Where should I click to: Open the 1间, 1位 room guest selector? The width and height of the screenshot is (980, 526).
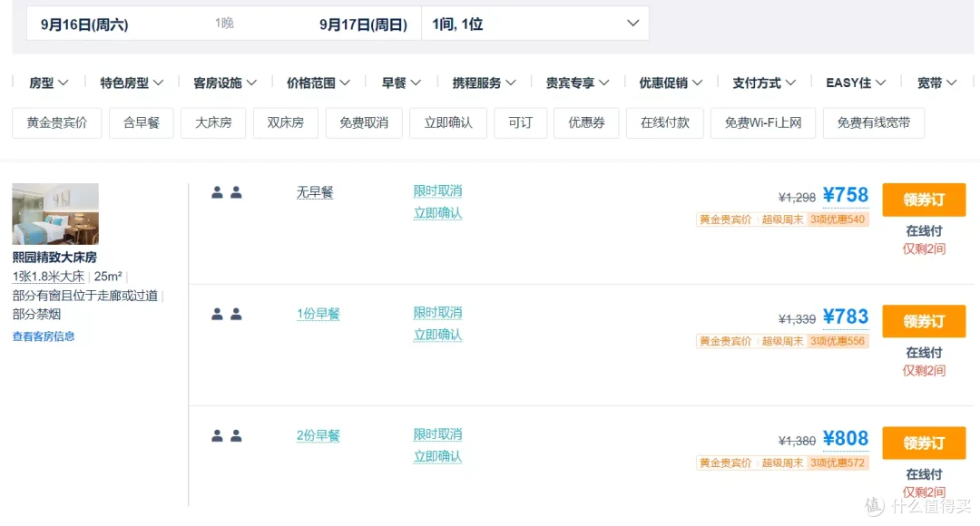click(535, 24)
